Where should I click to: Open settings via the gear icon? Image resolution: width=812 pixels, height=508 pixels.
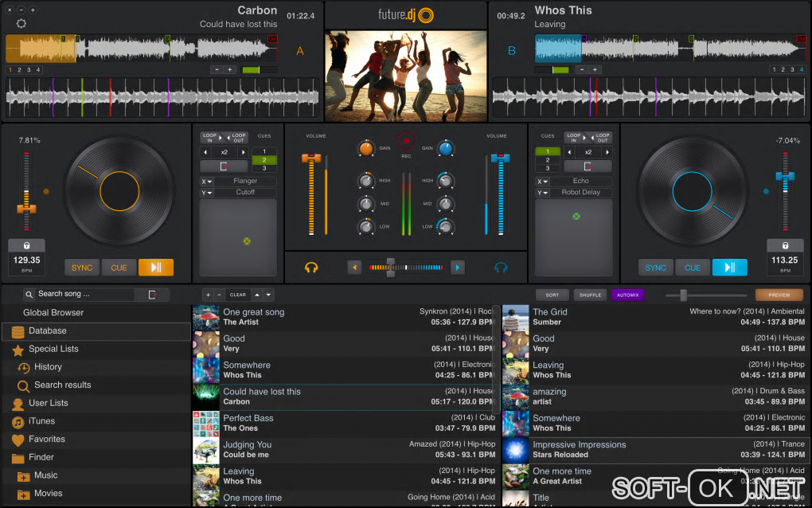point(21,23)
